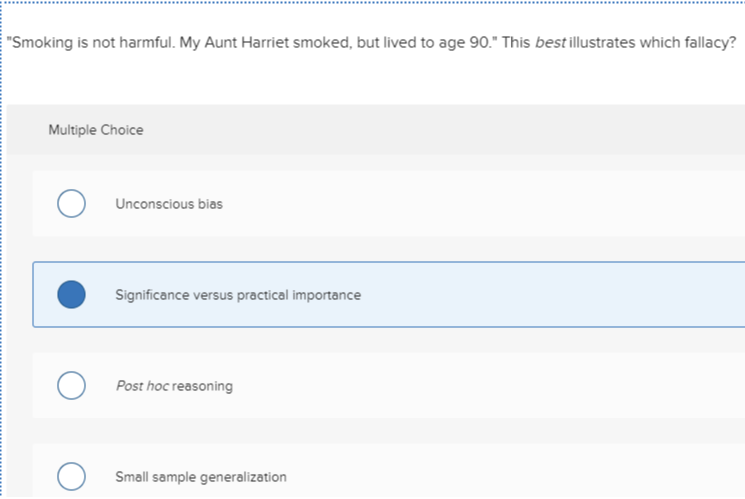Deselect the filled Significance versus practical importance radio

(70, 295)
